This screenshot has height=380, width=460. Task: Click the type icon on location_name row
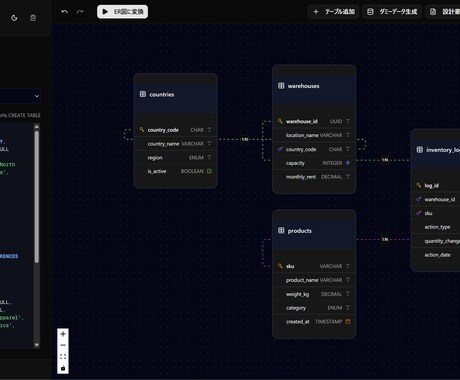coord(348,135)
